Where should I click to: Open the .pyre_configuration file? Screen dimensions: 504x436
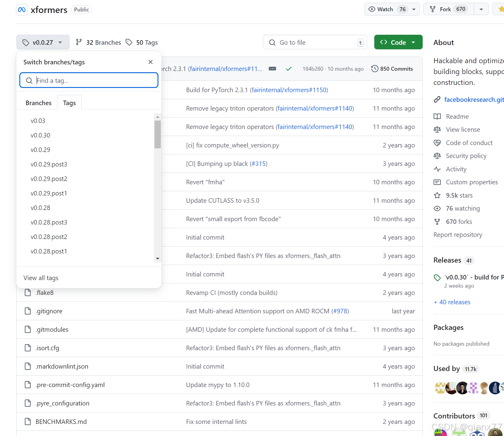click(x=63, y=403)
